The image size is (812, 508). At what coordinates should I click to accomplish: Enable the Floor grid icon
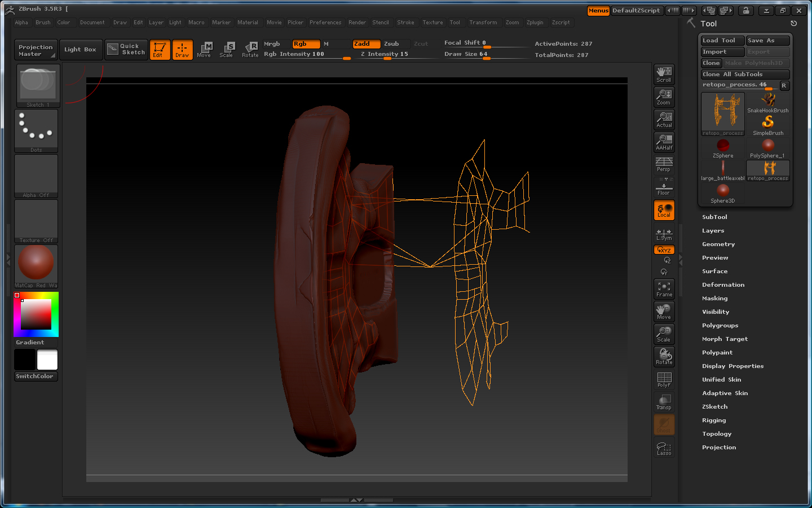point(664,187)
